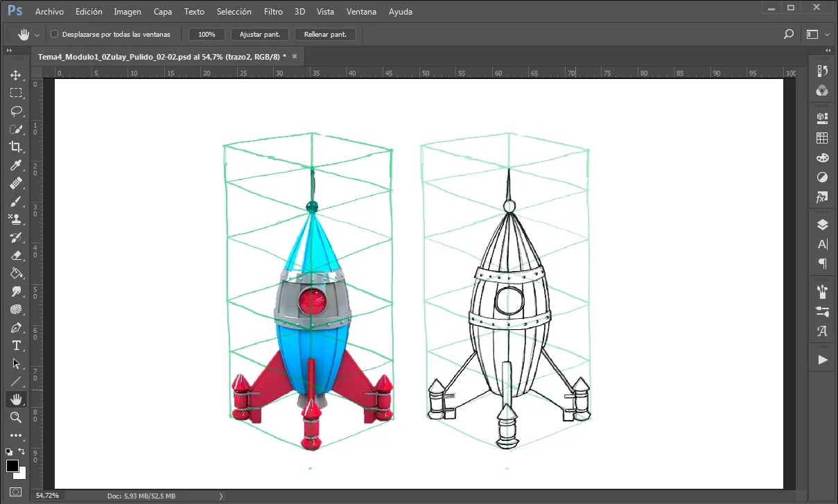This screenshot has width=838, height=504.
Task: Open the Paragraph panel icon
Action: click(x=823, y=263)
